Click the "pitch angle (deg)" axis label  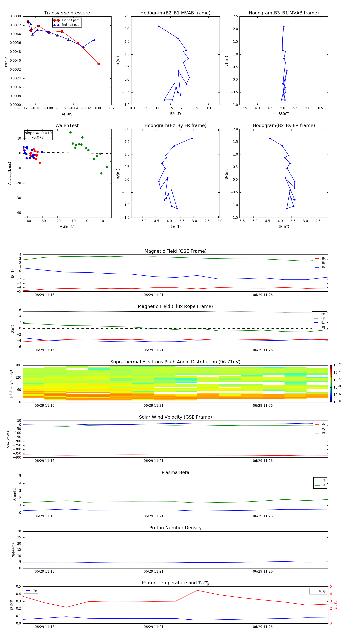(x=11, y=384)
